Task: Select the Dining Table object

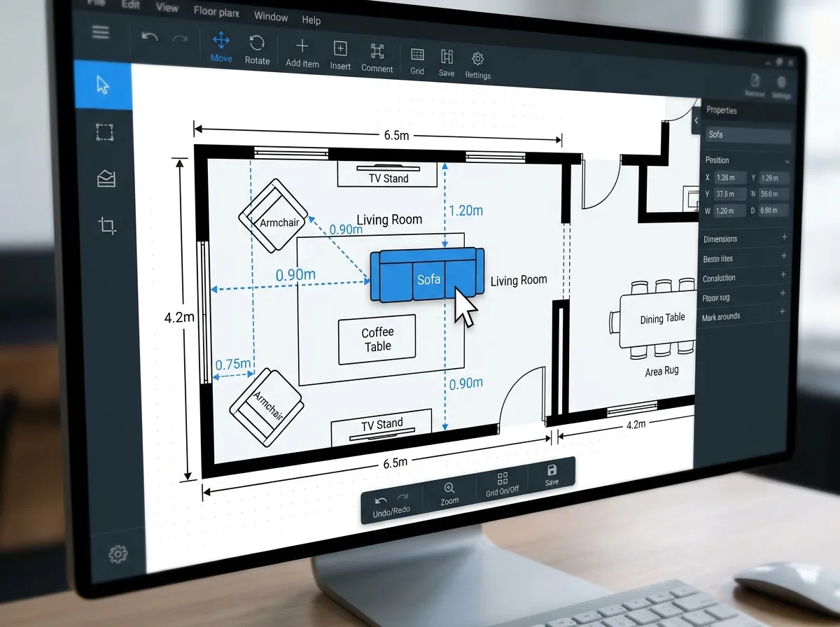Action: click(658, 320)
